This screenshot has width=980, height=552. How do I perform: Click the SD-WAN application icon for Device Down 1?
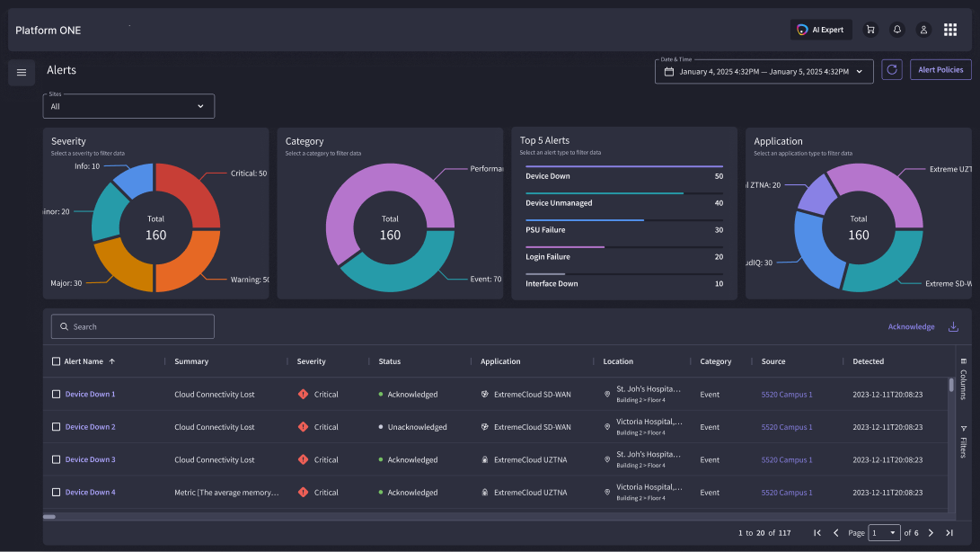[x=484, y=395]
